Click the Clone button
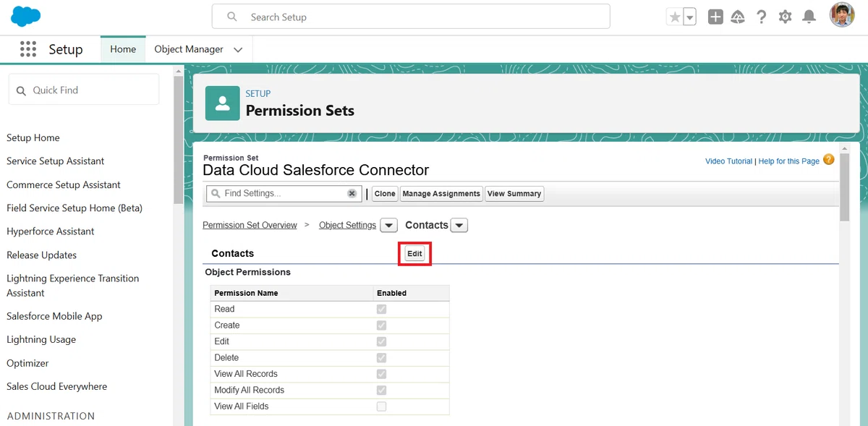This screenshot has height=426, width=868. [x=385, y=194]
